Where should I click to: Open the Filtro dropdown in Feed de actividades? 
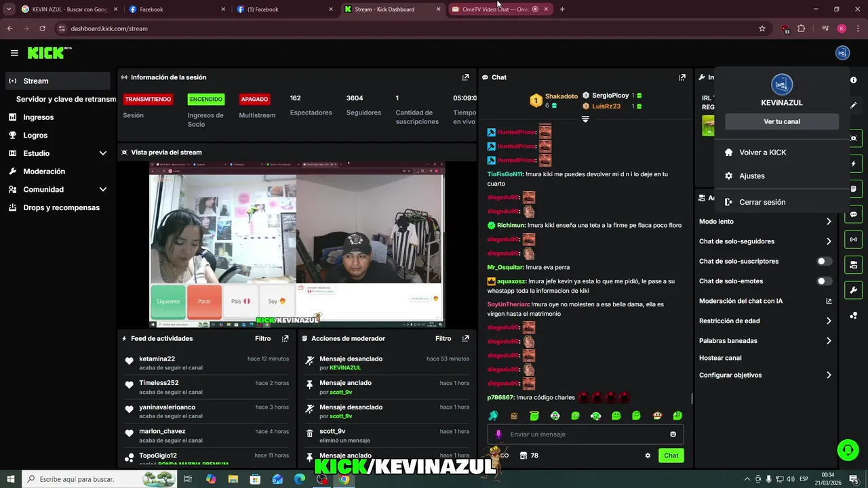tap(262, 338)
